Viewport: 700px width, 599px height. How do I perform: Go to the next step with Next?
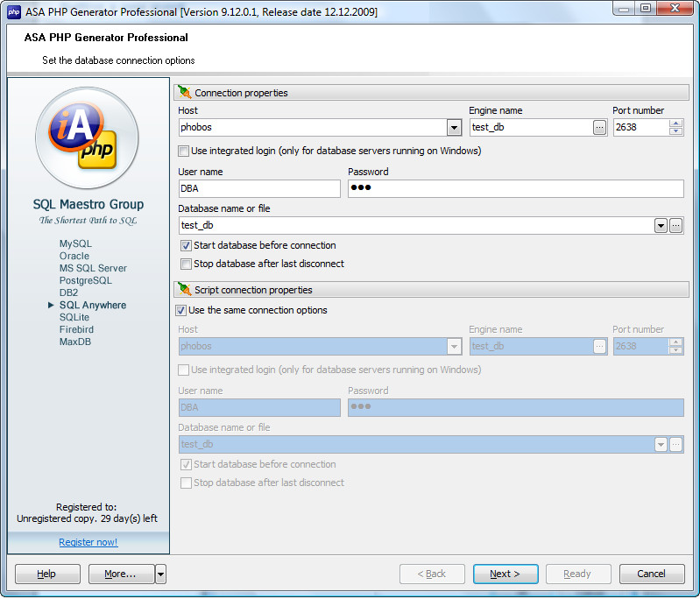[506, 574]
